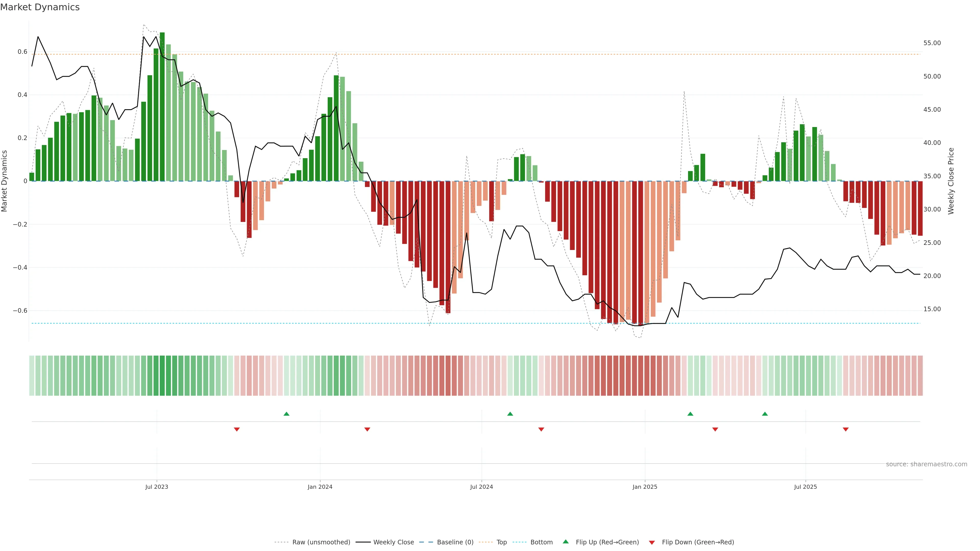Screen dimensions: 980x551
Task: Click the first green flip-up marker before Jan 2024
Action: (286, 414)
